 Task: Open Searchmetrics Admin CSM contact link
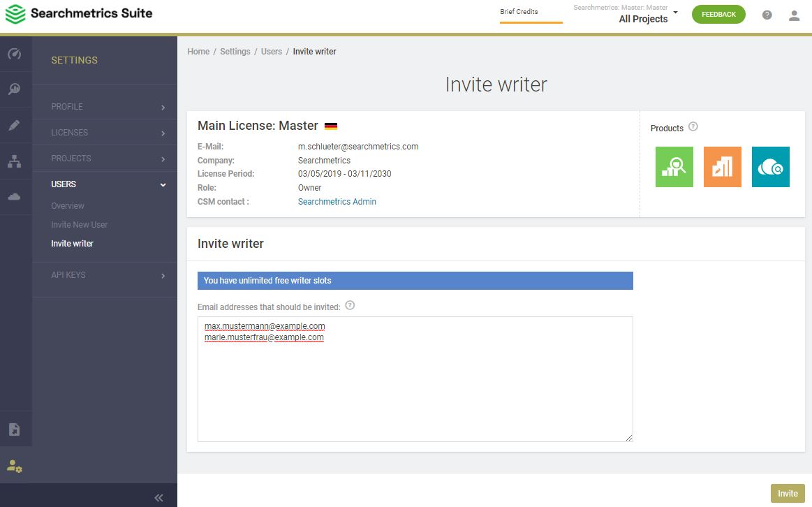[337, 201]
